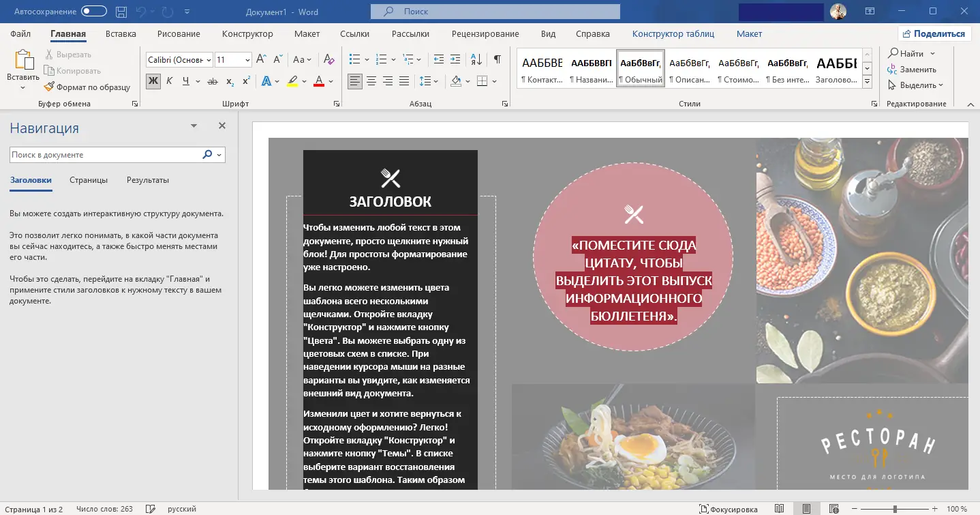Switch to the Конструктор tab
The height and width of the screenshot is (515, 980).
(247, 33)
